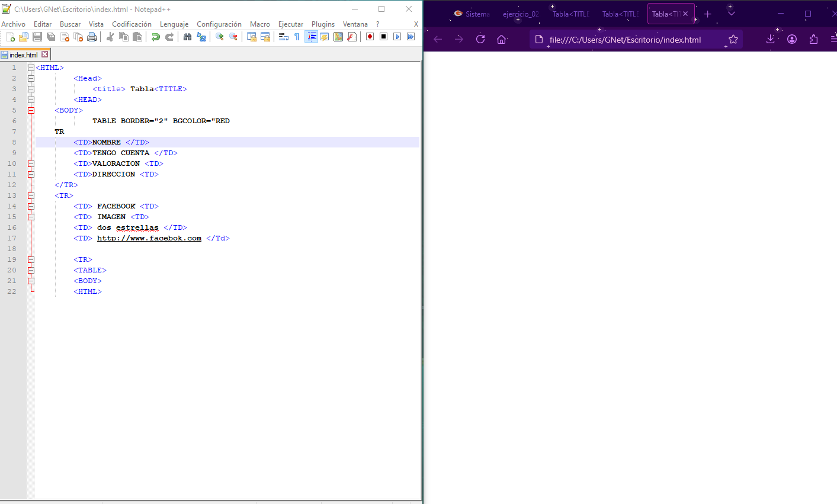The height and width of the screenshot is (504, 837).
Task: Collapse the BODY fold marker on line 5
Action: point(31,110)
